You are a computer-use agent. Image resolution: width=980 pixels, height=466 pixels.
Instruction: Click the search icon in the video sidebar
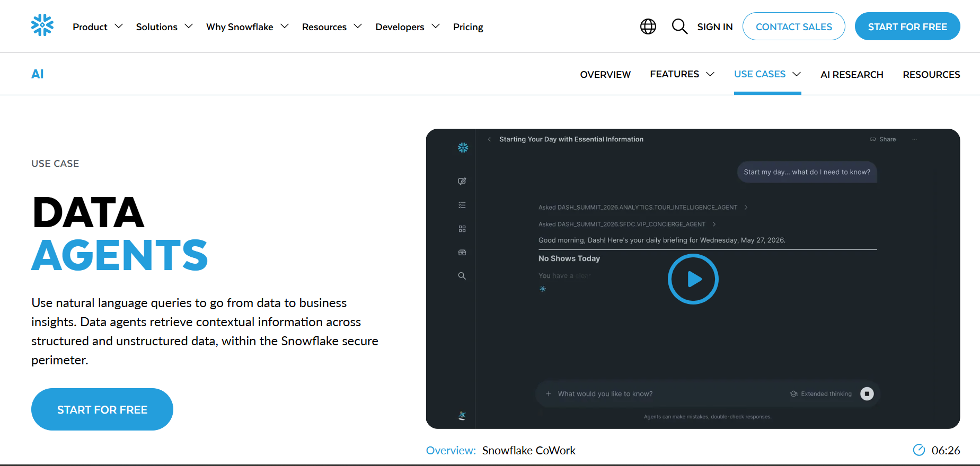(462, 276)
